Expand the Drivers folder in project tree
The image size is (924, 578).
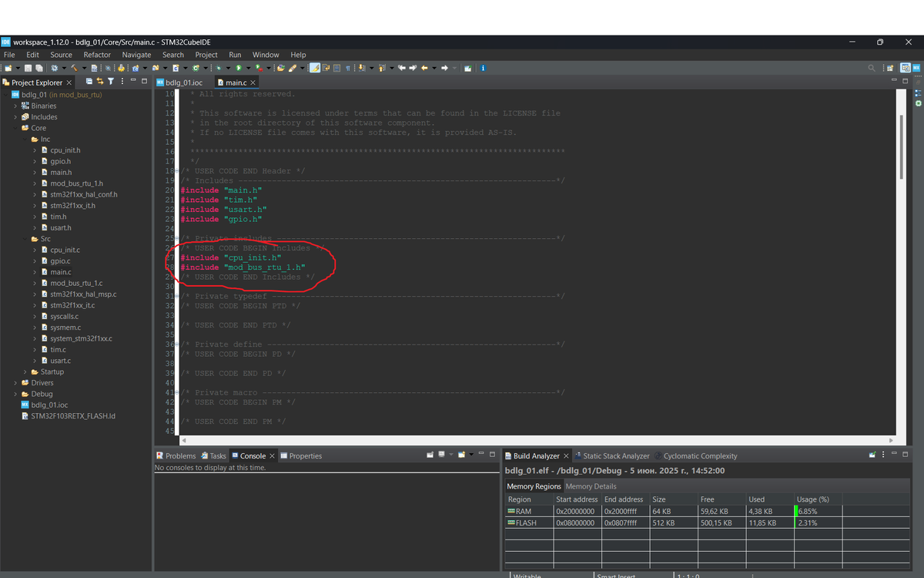coord(15,383)
